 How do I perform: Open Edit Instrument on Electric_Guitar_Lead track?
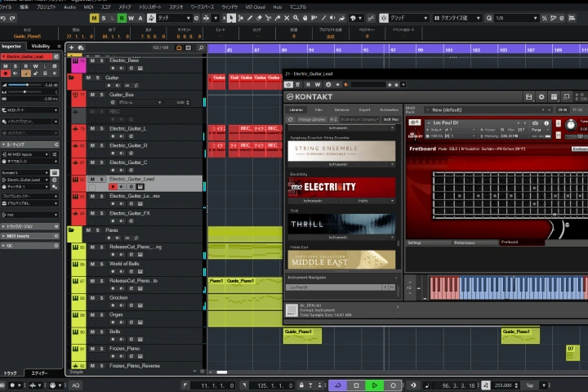140,186
